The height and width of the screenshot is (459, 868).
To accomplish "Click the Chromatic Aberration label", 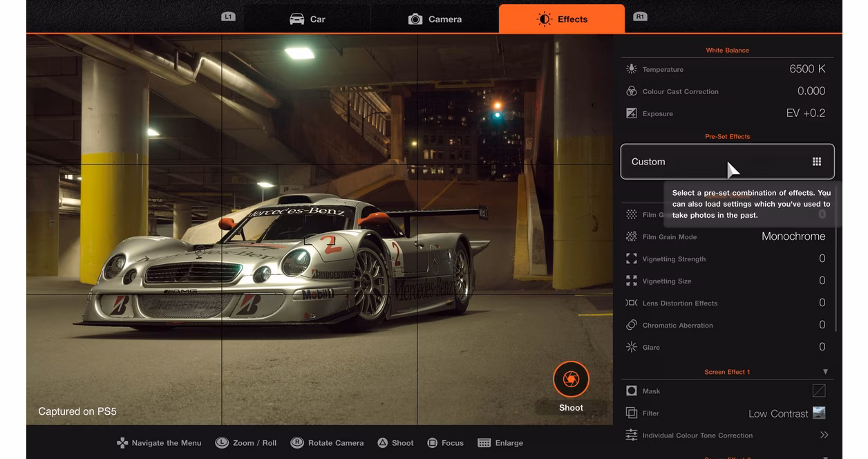I will point(677,326).
